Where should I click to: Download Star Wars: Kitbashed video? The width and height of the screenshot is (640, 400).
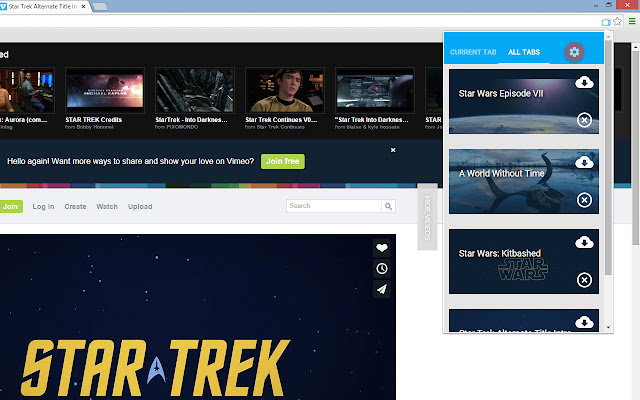(x=584, y=242)
